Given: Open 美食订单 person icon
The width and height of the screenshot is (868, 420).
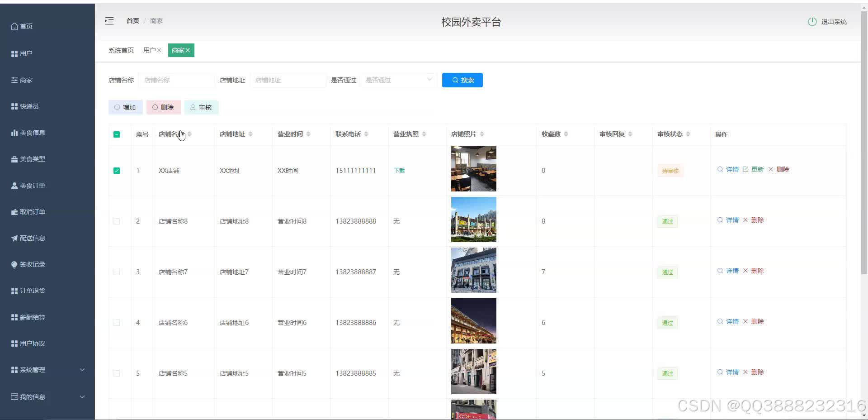Looking at the screenshot, I should pyautogui.click(x=14, y=186).
